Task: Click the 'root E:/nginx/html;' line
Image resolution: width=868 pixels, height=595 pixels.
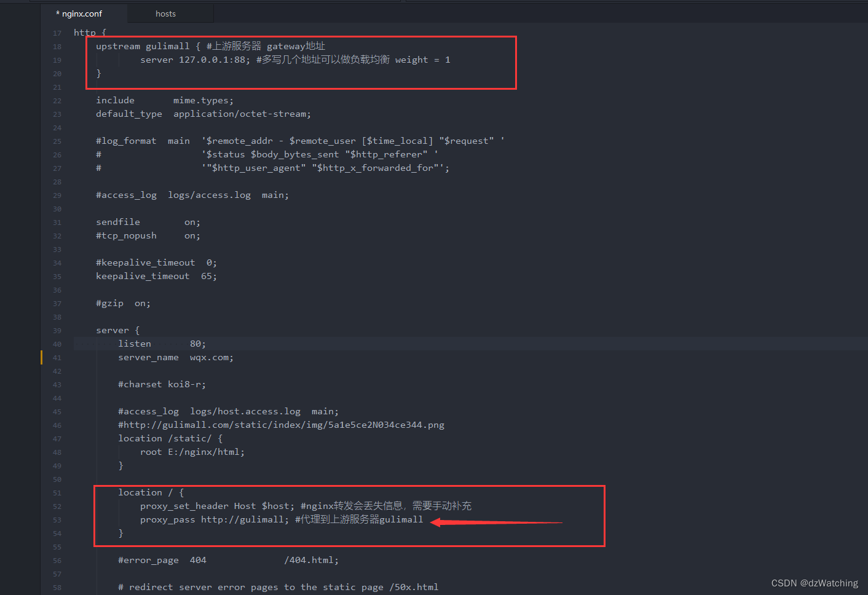Action: point(192,452)
